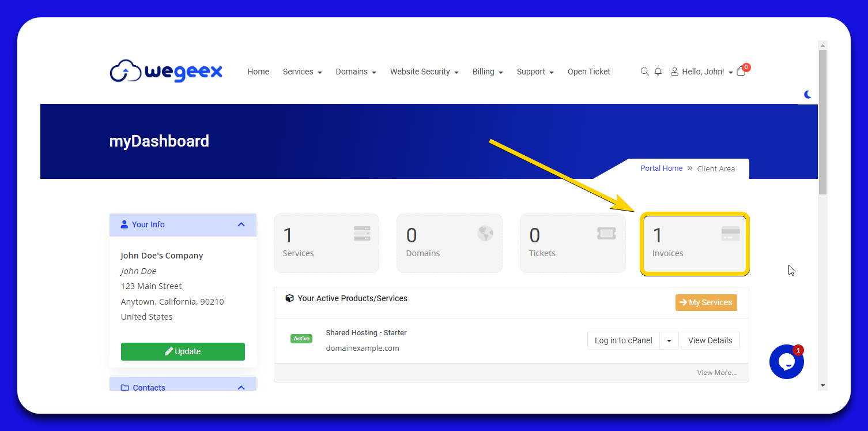Viewport: 868px width, 431px height.
Task: Collapse the Your Info panel
Action: [241, 224]
